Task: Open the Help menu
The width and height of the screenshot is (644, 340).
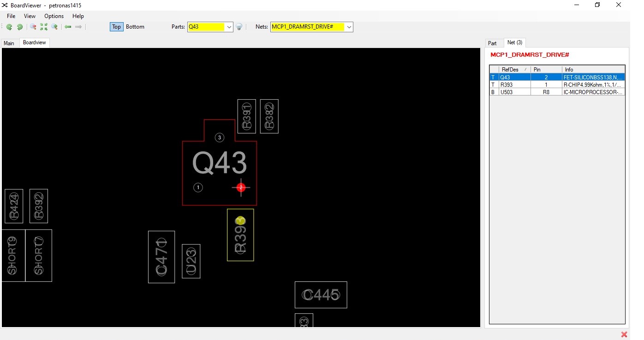Action: [78, 16]
